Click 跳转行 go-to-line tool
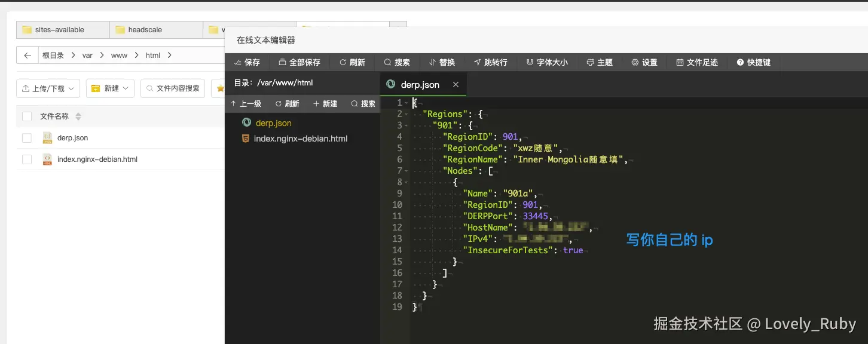This screenshot has width=868, height=344. click(x=490, y=62)
